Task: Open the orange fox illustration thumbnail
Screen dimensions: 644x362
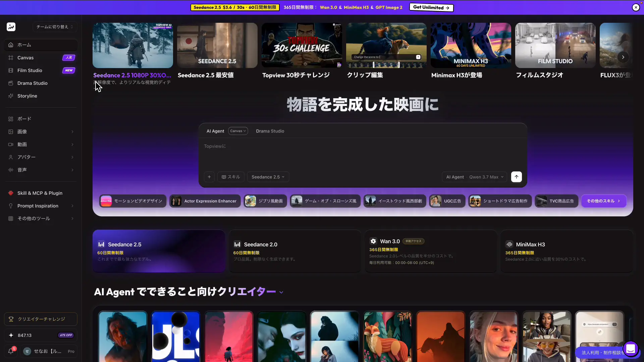Action: (387, 337)
